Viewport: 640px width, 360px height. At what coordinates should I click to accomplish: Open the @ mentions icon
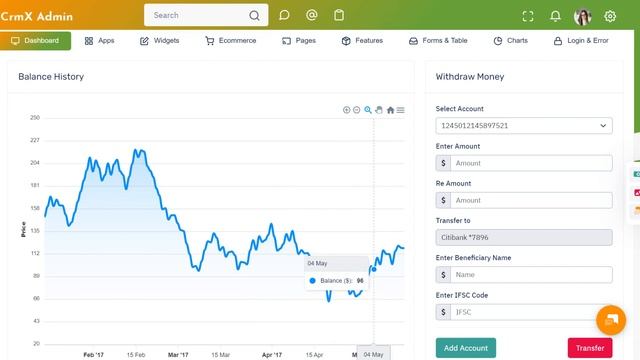coord(311,16)
